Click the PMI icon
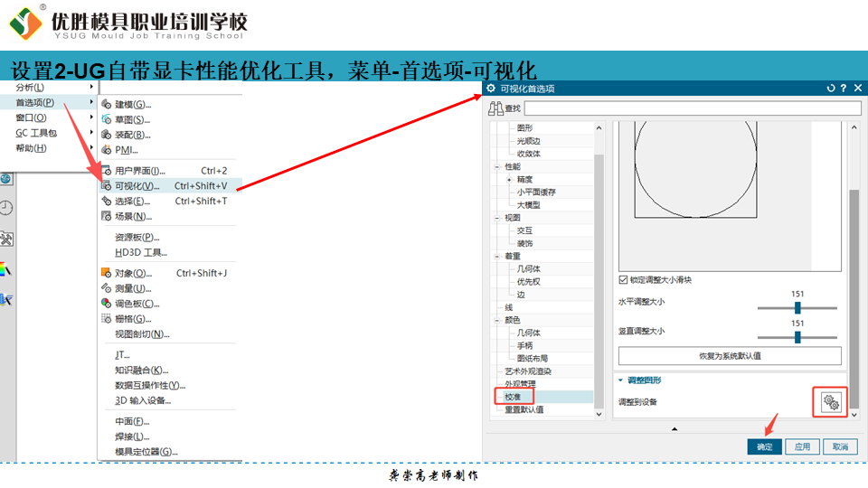 click(x=107, y=150)
